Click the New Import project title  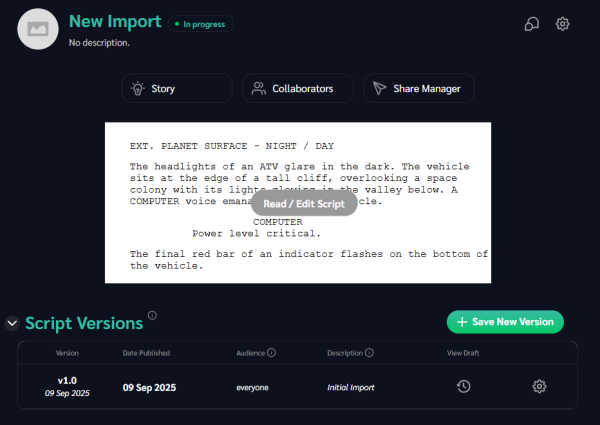[114, 22]
